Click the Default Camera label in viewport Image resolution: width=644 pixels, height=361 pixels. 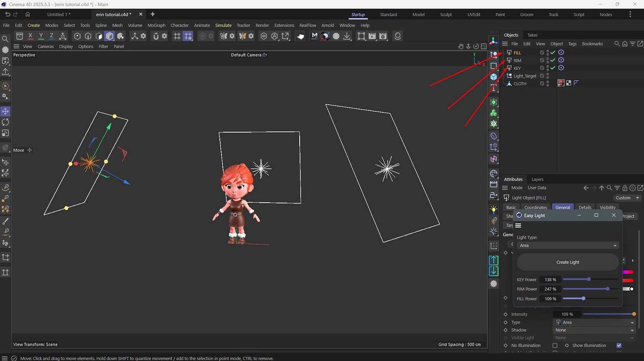pyautogui.click(x=246, y=55)
